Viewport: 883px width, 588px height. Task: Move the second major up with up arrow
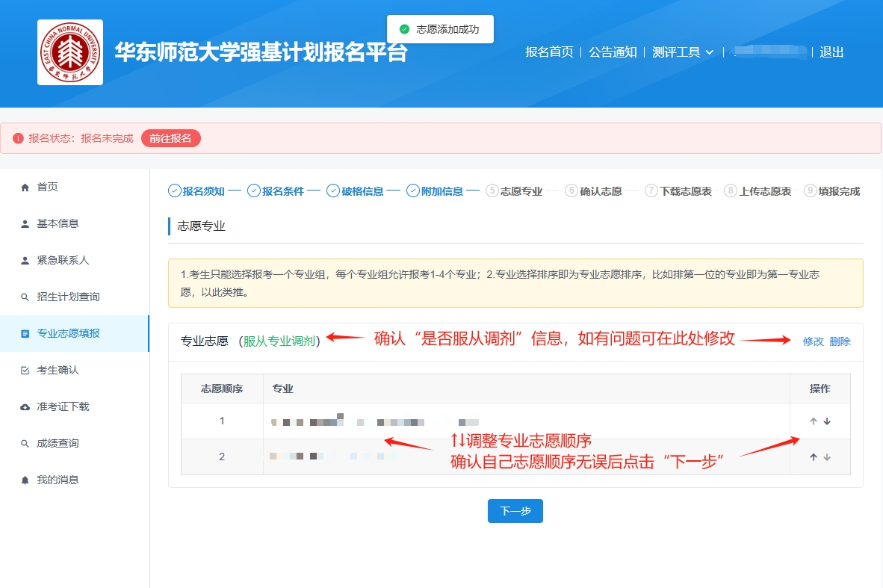pos(814,457)
